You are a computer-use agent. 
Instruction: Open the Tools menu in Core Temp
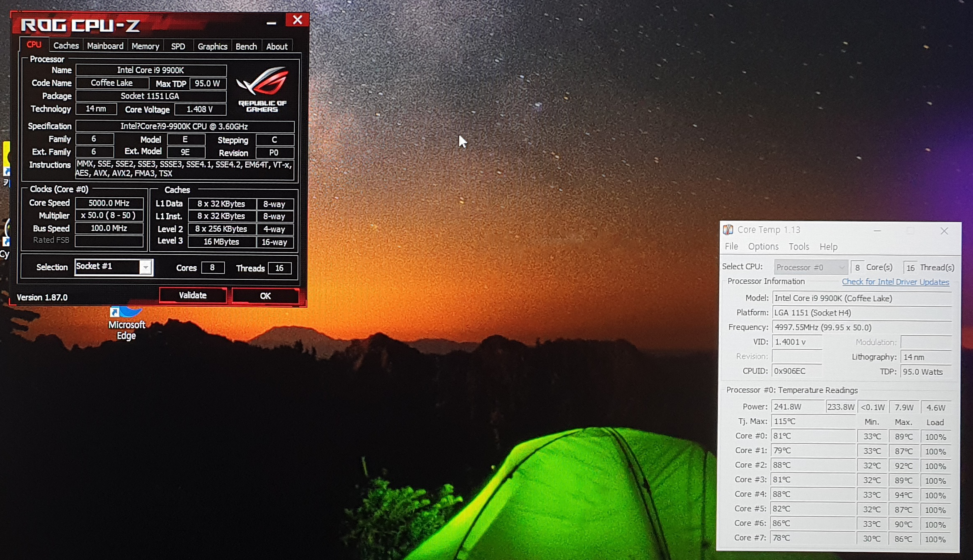point(798,247)
